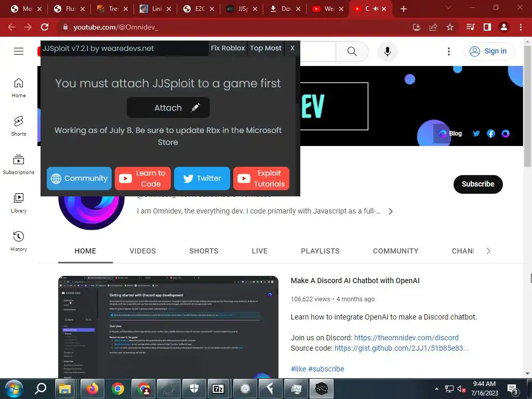Go to YouTube Home in sidebar

click(x=19, y=88)
